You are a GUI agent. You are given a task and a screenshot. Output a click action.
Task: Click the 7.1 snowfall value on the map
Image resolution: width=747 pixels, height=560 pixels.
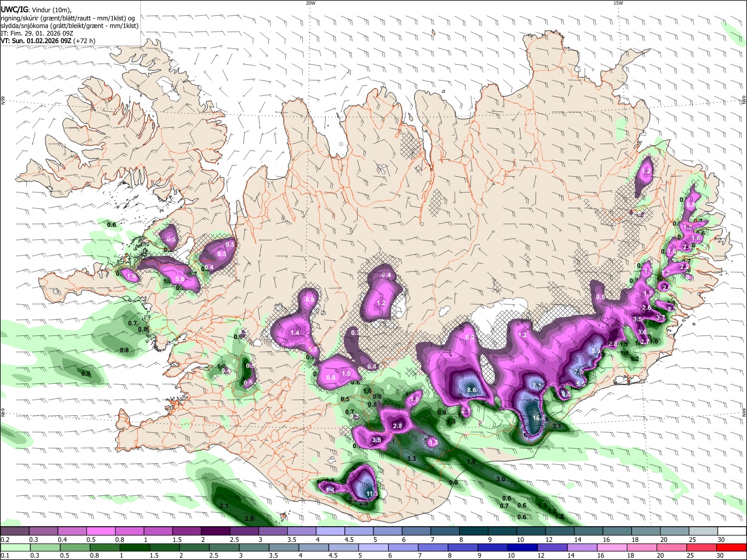point(537,386)
